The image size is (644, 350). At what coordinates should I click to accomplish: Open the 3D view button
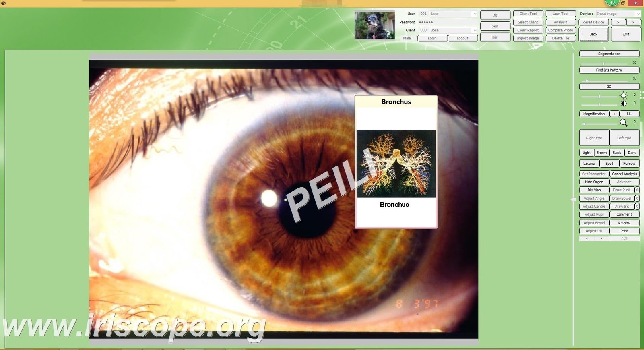tap(609, 87)
